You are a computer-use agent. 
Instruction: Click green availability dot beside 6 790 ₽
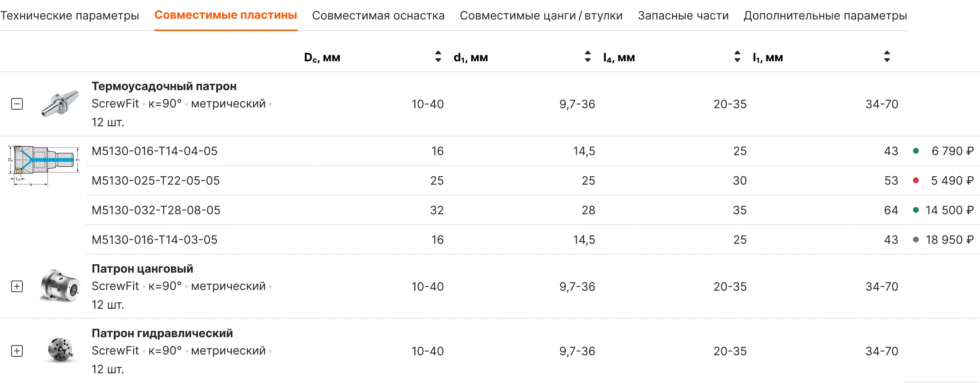(x=916, y=151)
